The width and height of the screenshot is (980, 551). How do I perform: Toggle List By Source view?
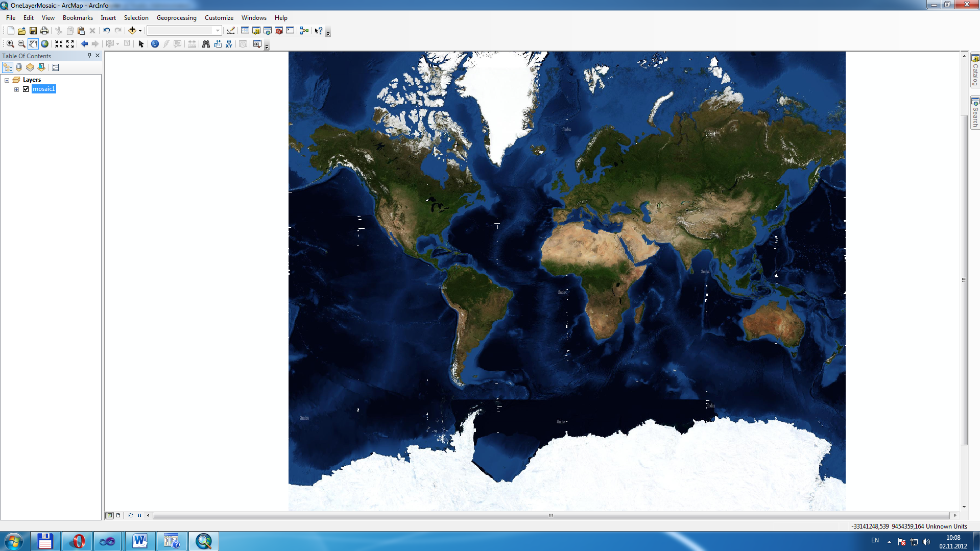coord(19,67)
